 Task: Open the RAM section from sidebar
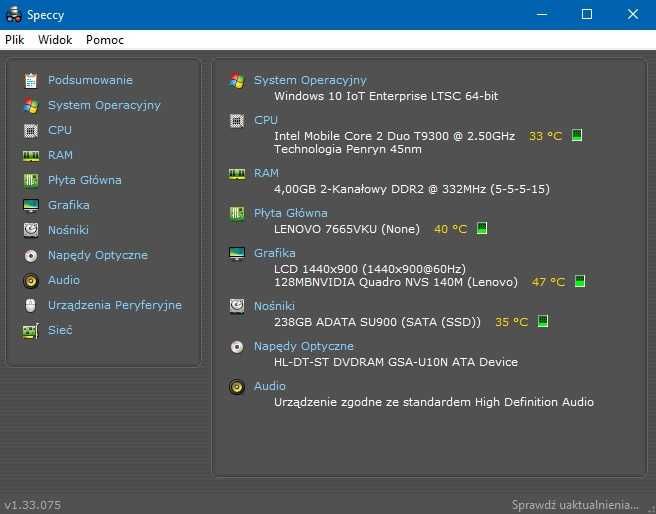(x=60, y=155)
